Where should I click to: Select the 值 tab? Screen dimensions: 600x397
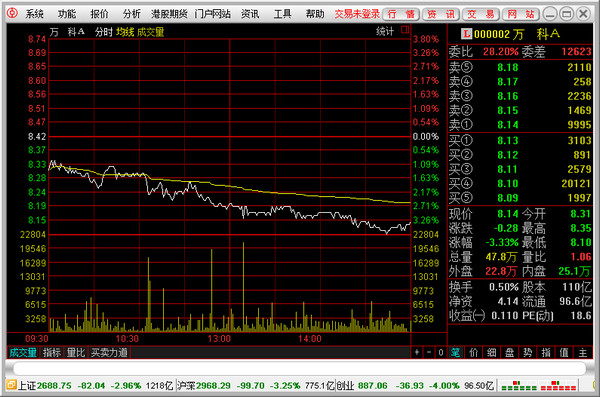[x=564, y=353]
